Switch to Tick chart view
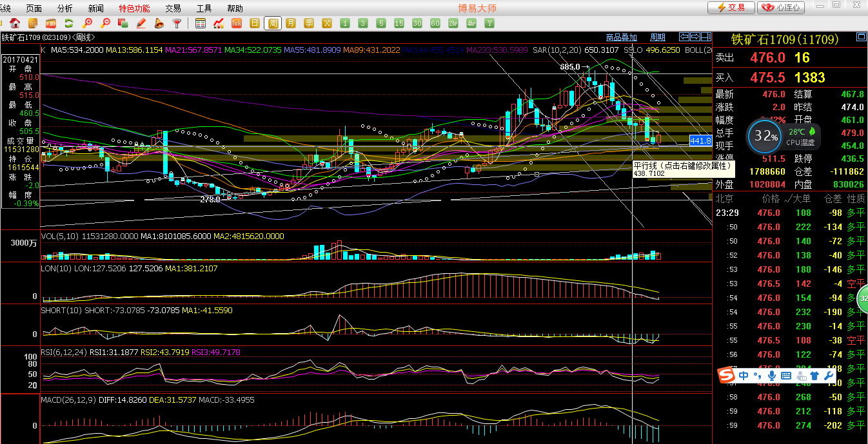Screen dimensions: 868x444 (237, 23)
